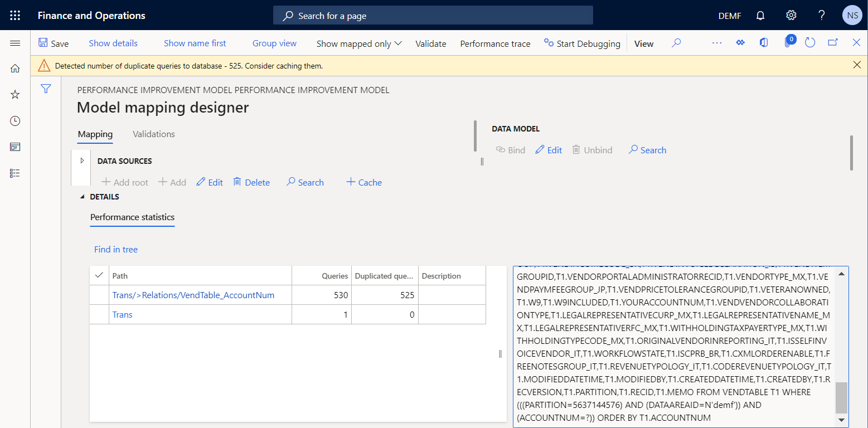The width and height of the screenshot is (868, 428).
Task: Click the notifications bell icon
Action: tap(760, 16)
